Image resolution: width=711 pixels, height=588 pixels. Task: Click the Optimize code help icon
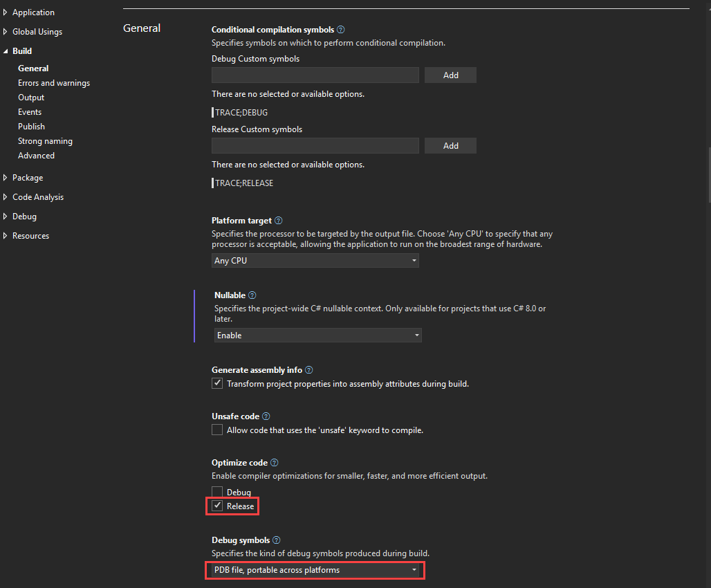tap(274, 462)
